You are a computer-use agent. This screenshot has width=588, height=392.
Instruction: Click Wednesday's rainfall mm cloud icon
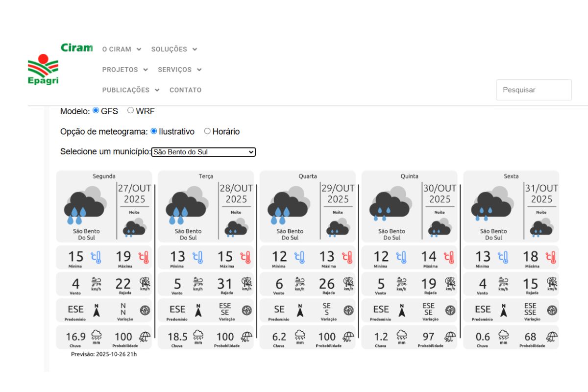point(300,336)
